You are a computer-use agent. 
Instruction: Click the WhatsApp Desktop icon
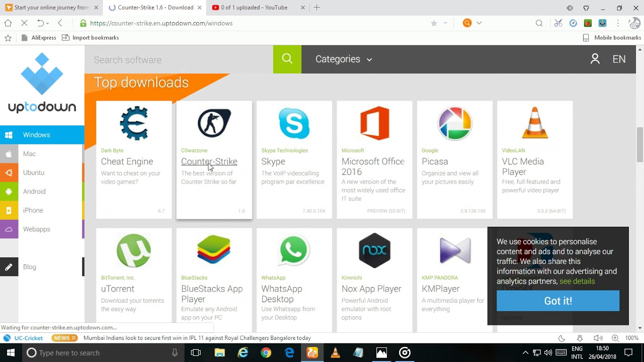click(x=294, y=250)
